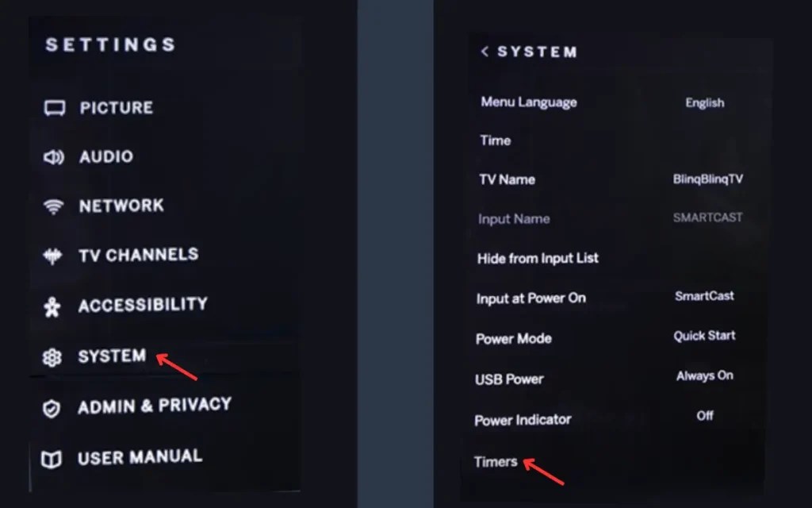812x508 pixels.
Task: Open the Time settings
Action: [x=495, y=140]
